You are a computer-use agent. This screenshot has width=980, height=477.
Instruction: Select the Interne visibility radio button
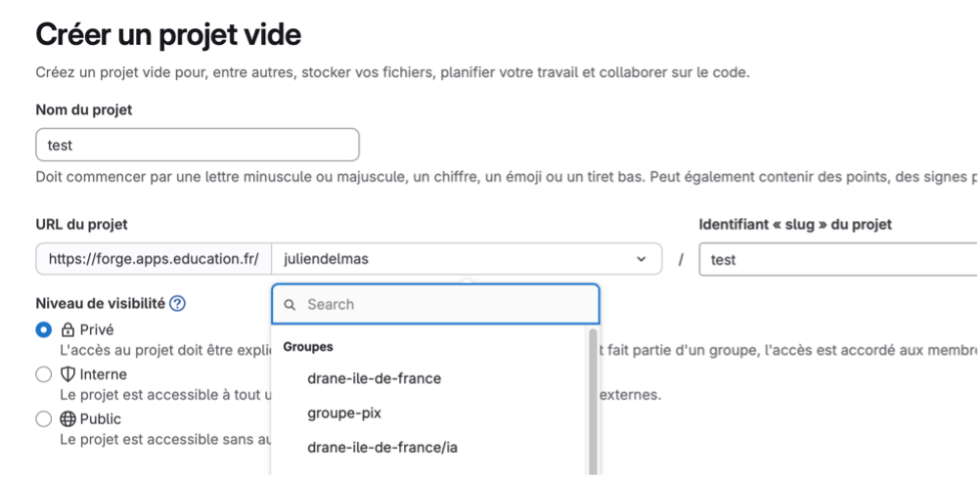[44, 374]
